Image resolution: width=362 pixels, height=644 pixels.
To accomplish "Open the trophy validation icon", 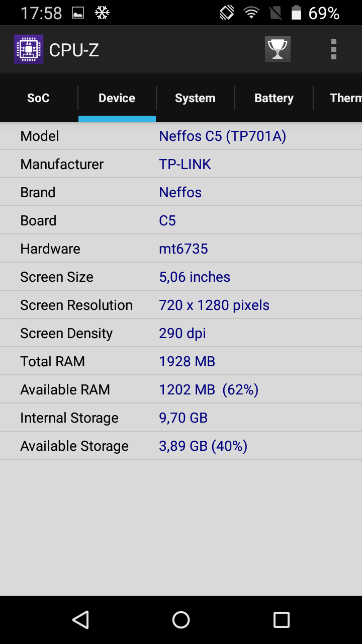I will (x=278, y=49).
